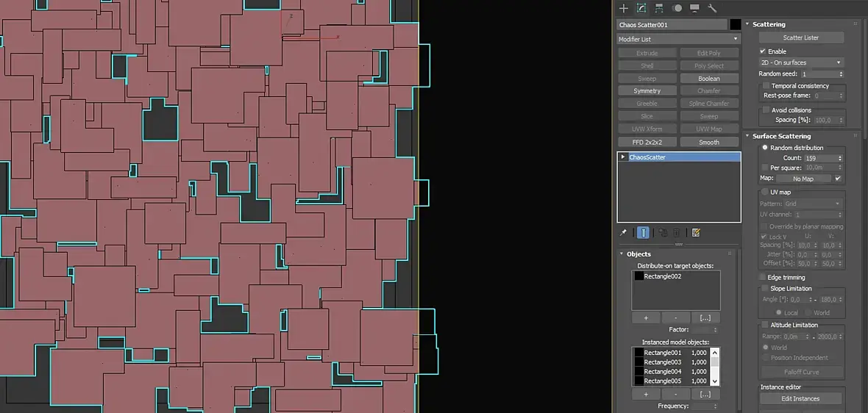
Task: Click the Rectangle001 color box
Action: tap(638, 353)
